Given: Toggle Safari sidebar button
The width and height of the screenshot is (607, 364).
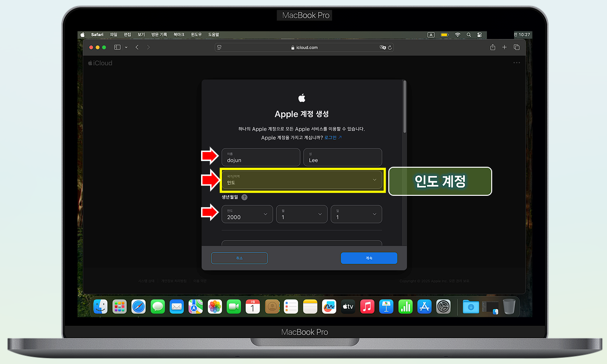Looking at the screenshot, I should click(117, 47).
